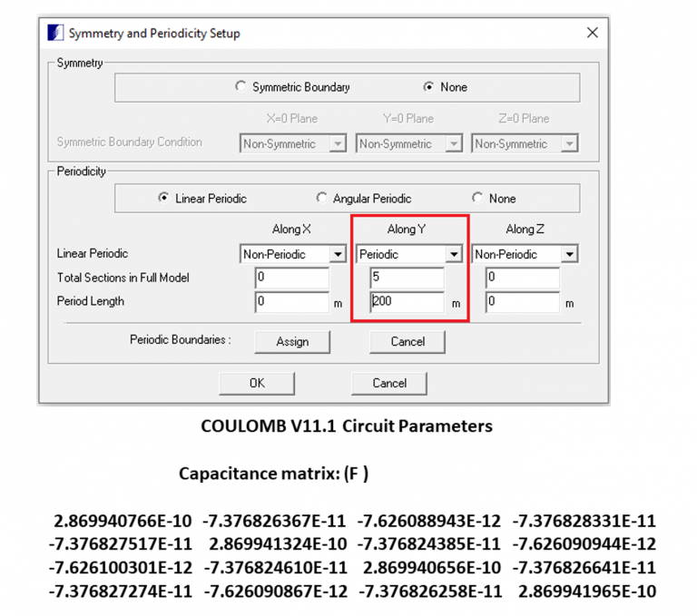697x616 pixels.
Task: Open the Along Z Non-Periodic dropdown
Action: tap(569, 255)
